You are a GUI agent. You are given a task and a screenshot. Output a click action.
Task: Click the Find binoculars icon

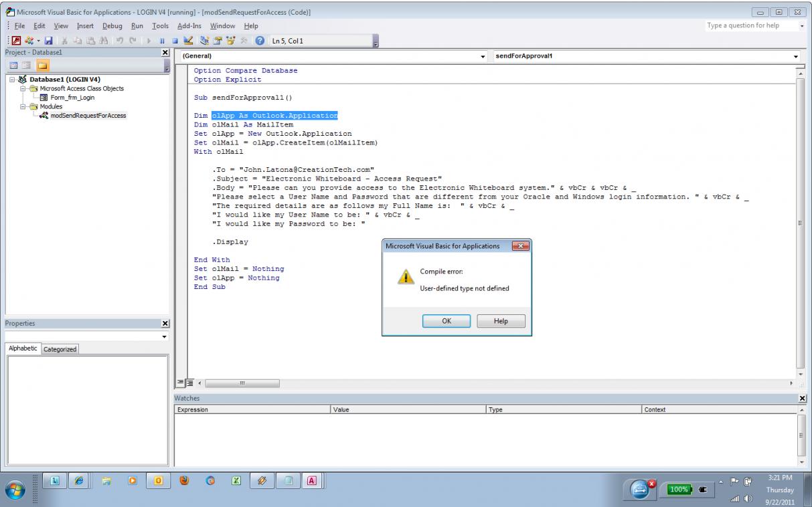[103, 41]
